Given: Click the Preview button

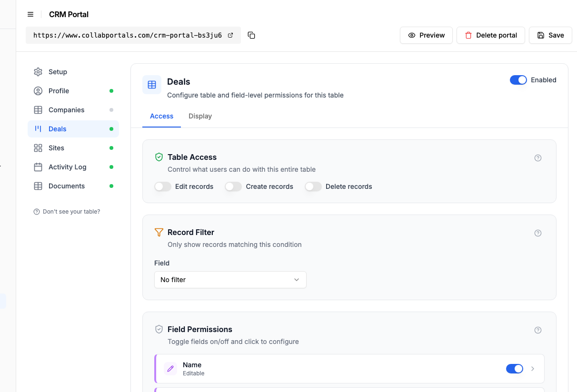Looking at the screenshot, I should click(426, 35).
